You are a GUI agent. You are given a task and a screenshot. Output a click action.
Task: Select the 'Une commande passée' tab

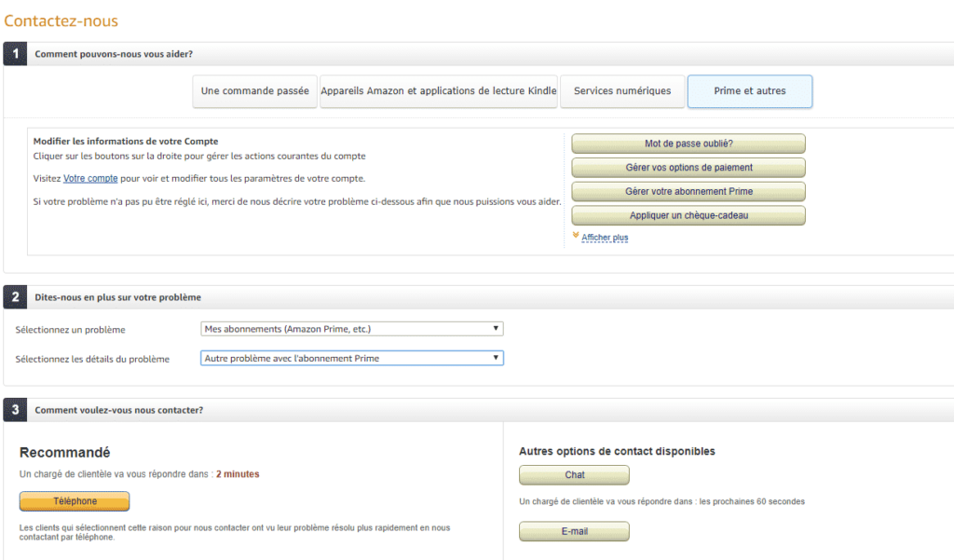(x=254, y=91)
